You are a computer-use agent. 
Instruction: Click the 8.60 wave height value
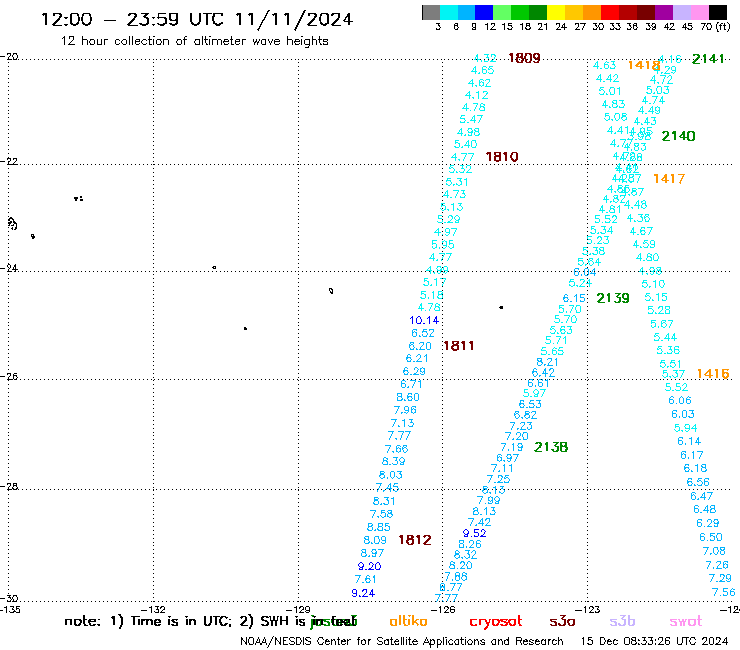pyautogui.click(x=408, y=397)
